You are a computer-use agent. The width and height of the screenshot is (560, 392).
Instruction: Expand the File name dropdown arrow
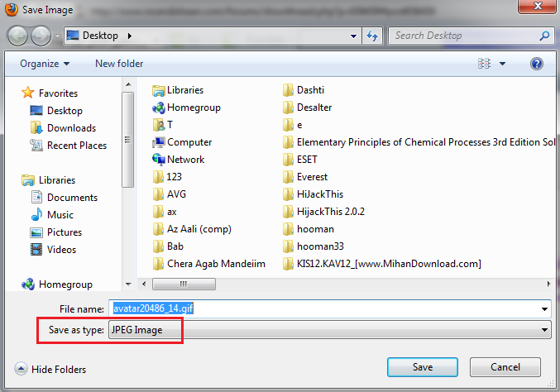544,309
